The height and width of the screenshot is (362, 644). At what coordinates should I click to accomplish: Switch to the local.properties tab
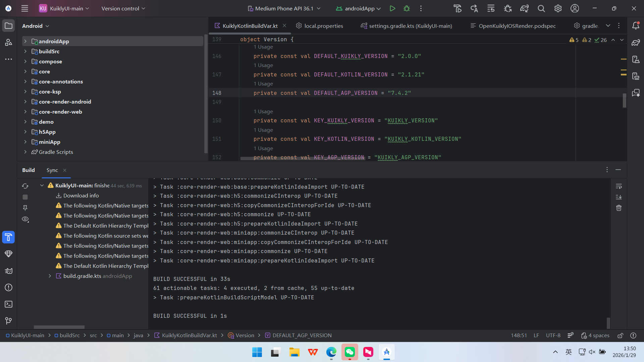pos(323,26)
